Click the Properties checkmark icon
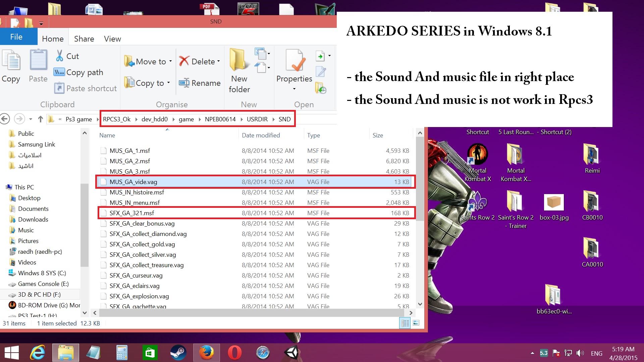644x362 pixels. tap(295, 61)
